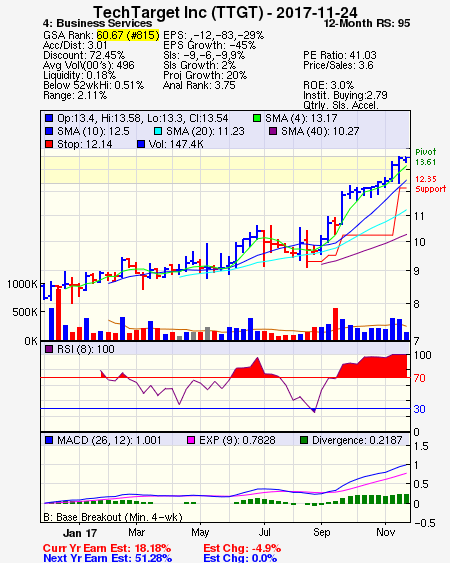Click the B: Base Breakout (Min. 4-wk) note

click(113, 517)
